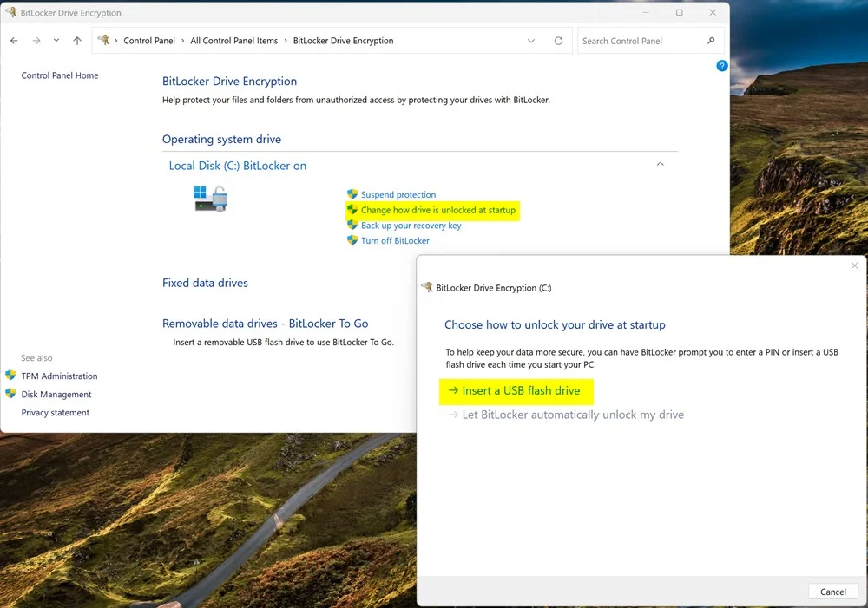
Task: Click Suspend protection link
Action: (398, 195)
